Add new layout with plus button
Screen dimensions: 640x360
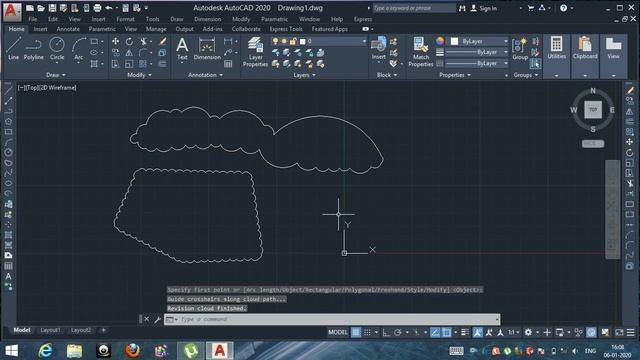(103, 330)
